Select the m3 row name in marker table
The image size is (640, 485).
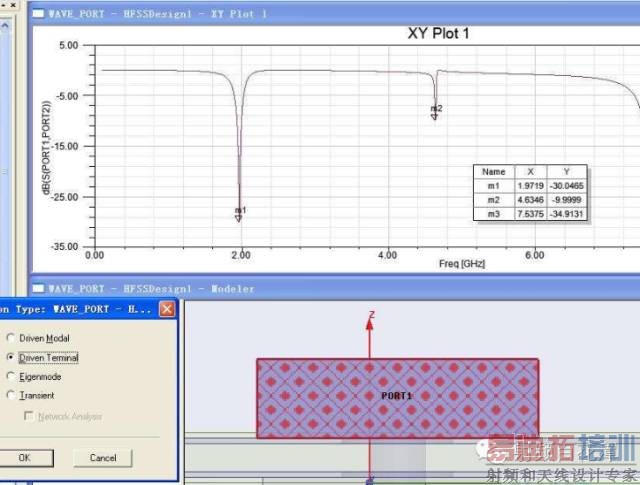[493, 214]
